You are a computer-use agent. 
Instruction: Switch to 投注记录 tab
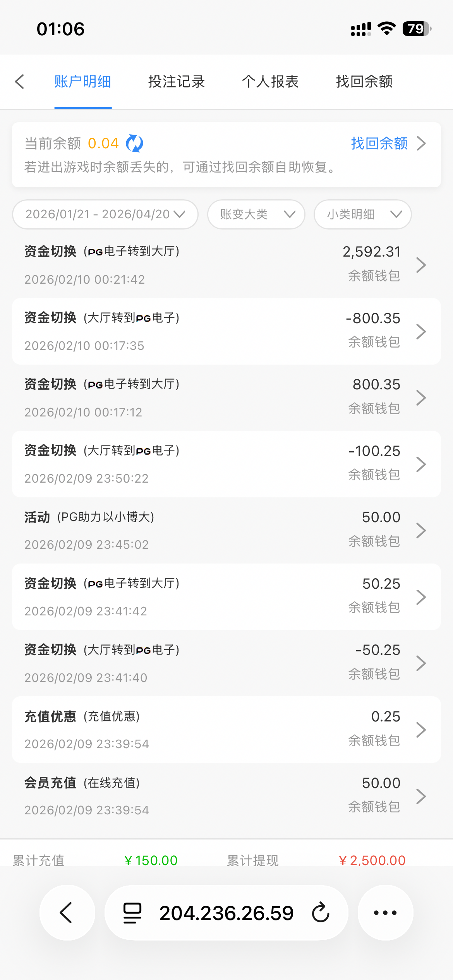(177, 82)
